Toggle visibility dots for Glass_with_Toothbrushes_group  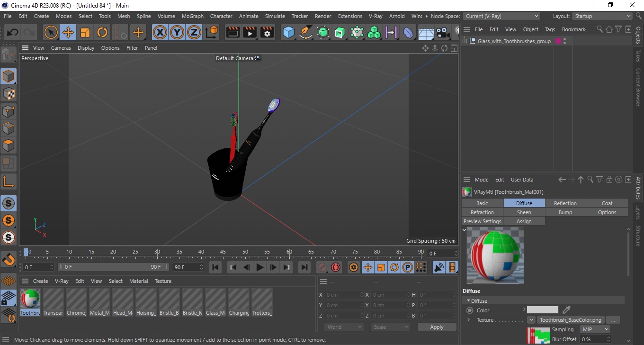[564, 41]
